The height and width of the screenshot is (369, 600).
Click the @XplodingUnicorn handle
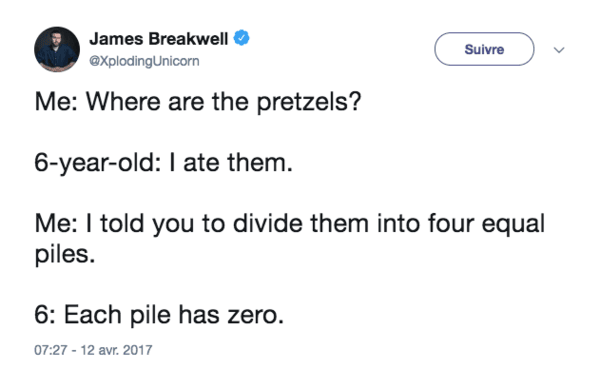144,61
